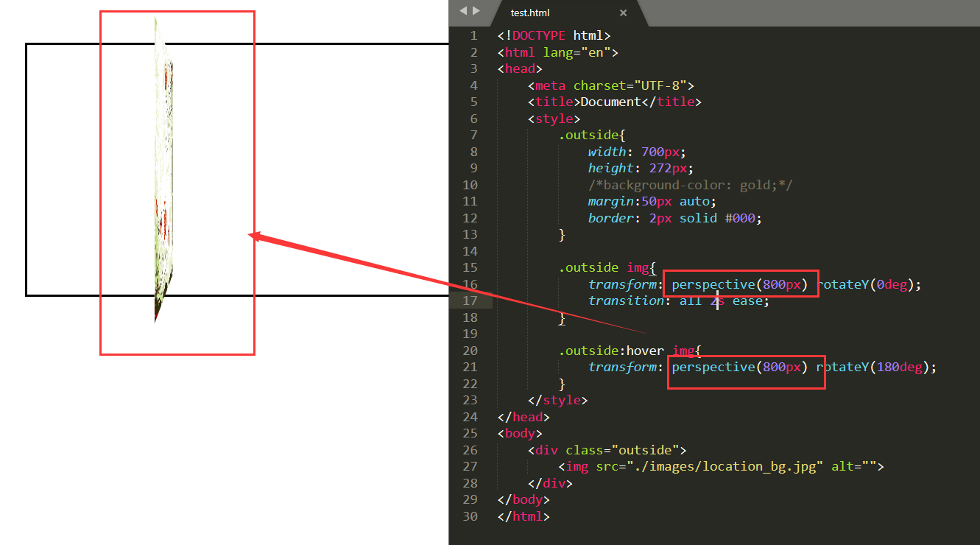Click inside the red highlight box on line 16
980x545 pixels.
click(738, 284)
